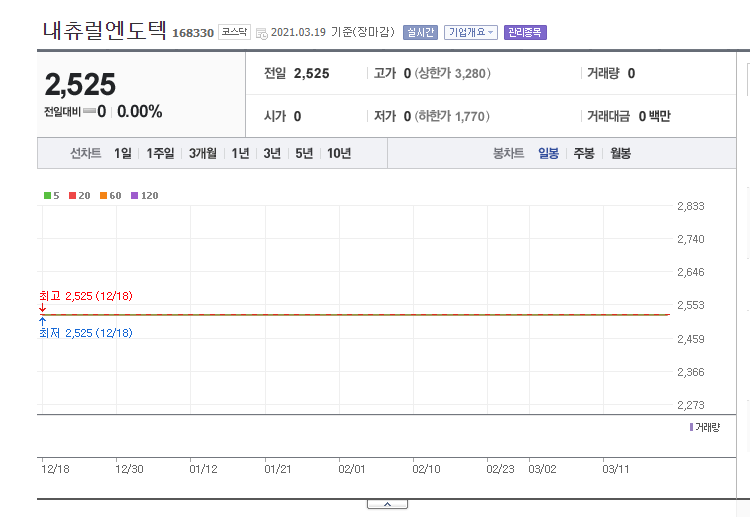This screenshot has height=517, width=750.
Task: Click the stock code 168330
Action: tap(193, 33)
